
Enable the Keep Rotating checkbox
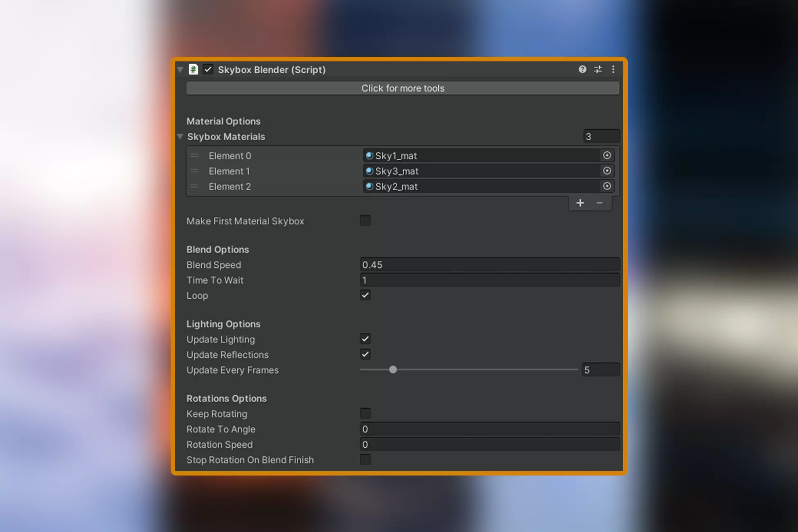coord(365,414)
